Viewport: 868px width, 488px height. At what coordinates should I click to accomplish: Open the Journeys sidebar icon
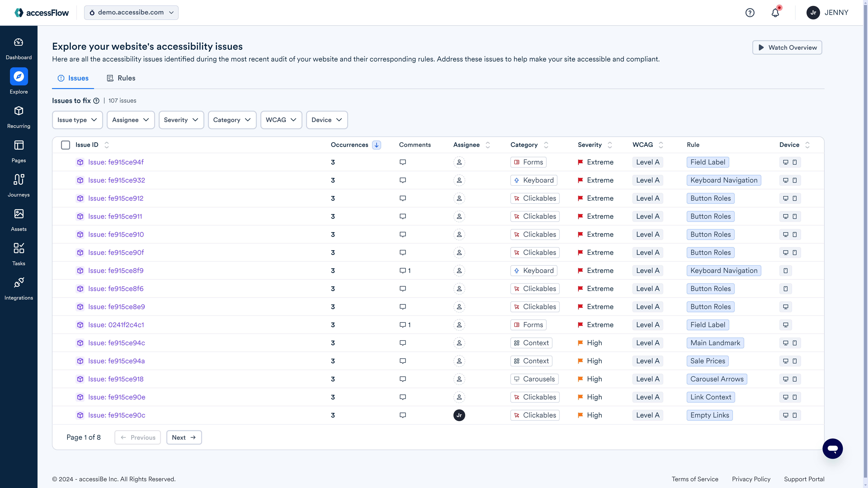point(19,179)
